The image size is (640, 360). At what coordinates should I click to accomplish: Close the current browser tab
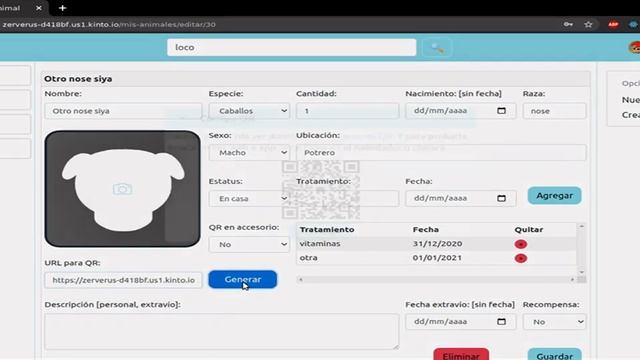click(x=39, y=8)
